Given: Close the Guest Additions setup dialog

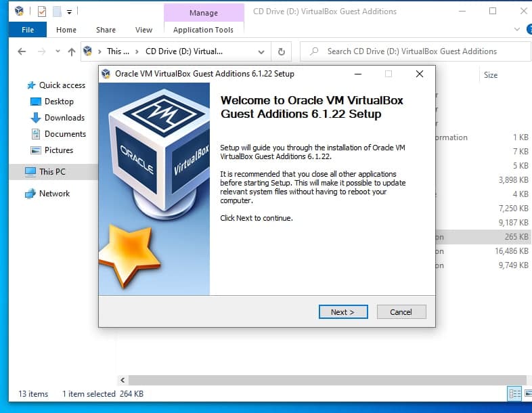Looking at the screenshot, I should coord(420,74).
